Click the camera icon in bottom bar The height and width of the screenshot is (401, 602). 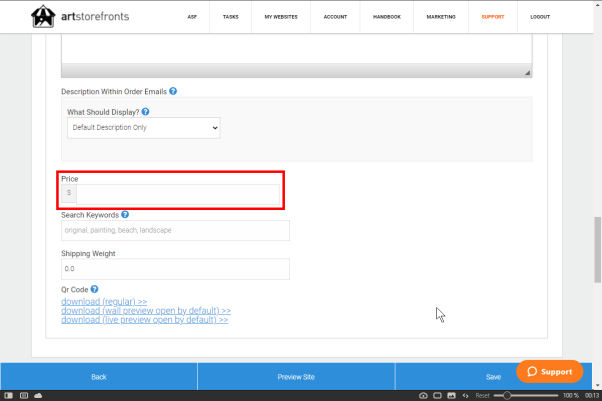click(423, 396)
